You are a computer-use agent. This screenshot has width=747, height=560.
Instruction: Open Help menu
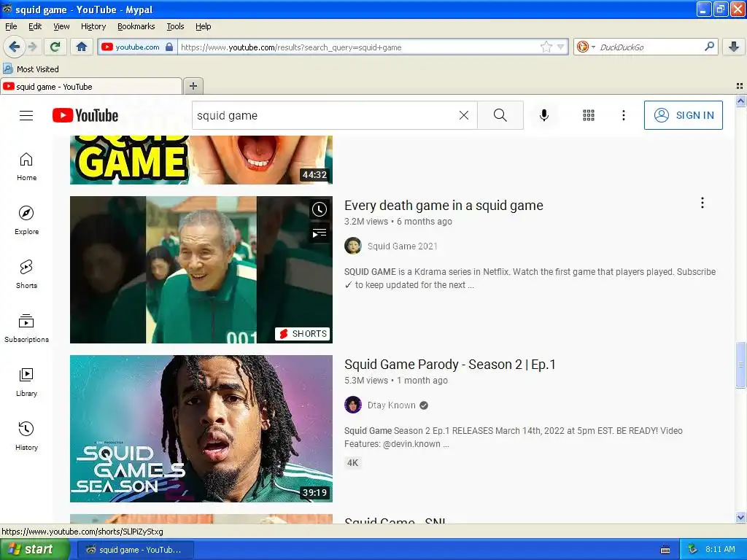204,26
